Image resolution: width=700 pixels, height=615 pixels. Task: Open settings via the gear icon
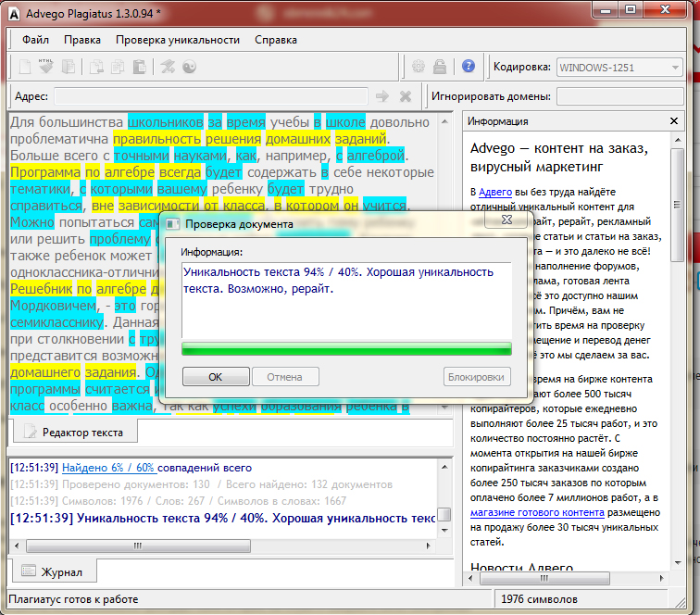[419, 67]
